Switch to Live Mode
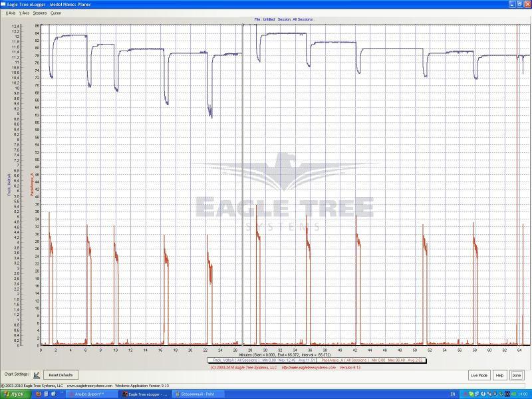 tap(479, 375)
